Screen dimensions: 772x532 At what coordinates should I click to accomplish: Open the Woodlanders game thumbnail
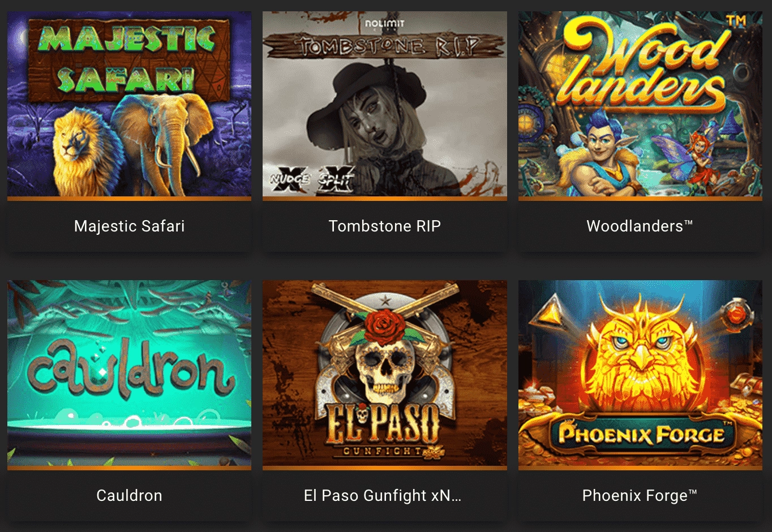pyautogui.click(x=640, y=104)
